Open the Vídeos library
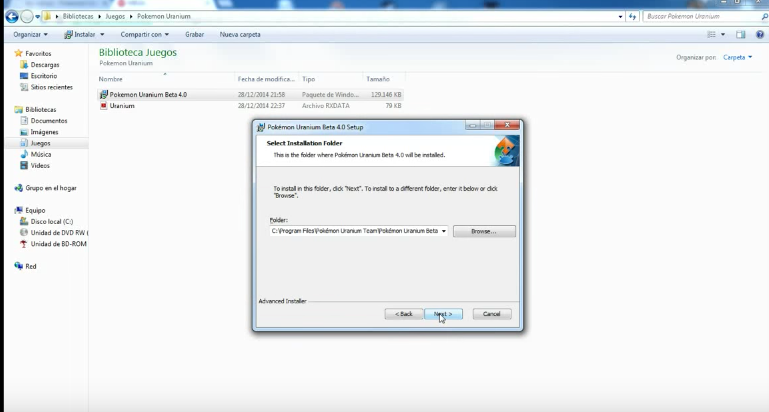Viewport: 769px width, 412px height. (34, 166)
